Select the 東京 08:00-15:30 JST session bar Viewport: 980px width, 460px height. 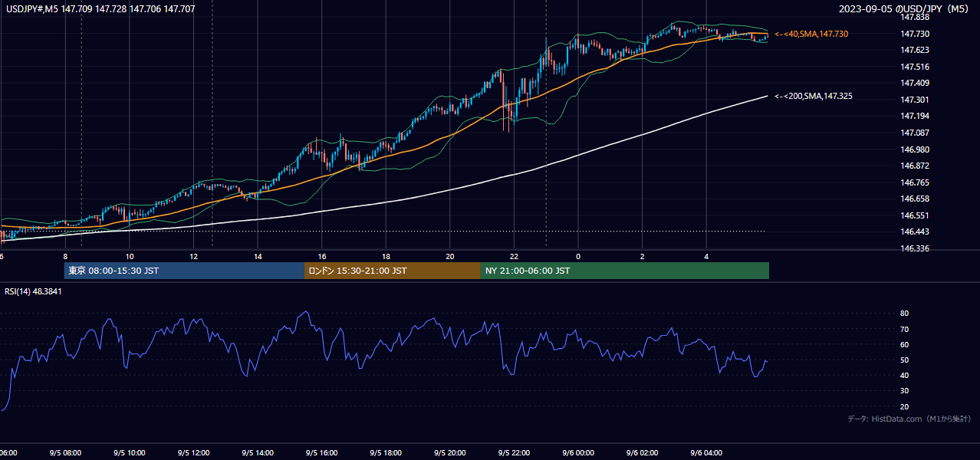tap(184, 271)
